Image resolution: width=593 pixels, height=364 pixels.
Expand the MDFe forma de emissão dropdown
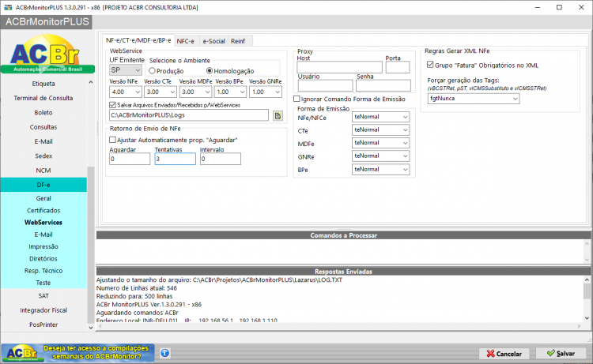point(381,143)
